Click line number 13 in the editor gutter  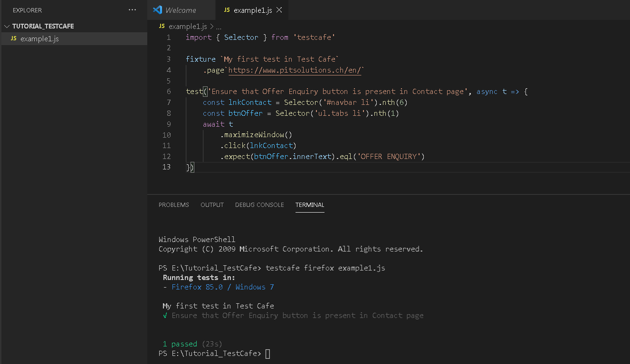point(166,167)
